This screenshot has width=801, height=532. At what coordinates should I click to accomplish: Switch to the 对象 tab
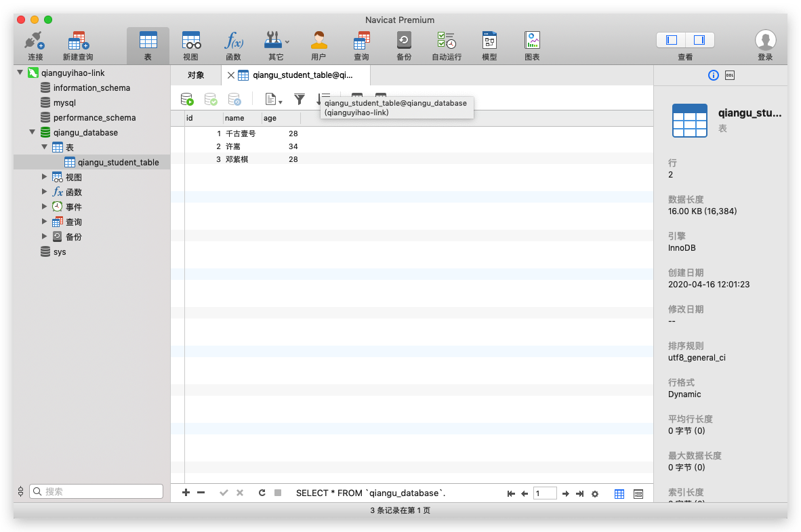point(196,75)
